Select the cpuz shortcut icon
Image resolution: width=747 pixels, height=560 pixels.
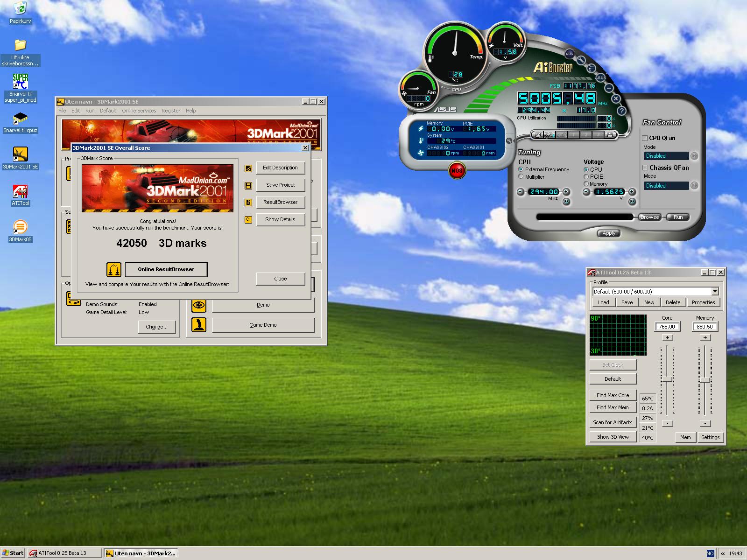(21, 118)
